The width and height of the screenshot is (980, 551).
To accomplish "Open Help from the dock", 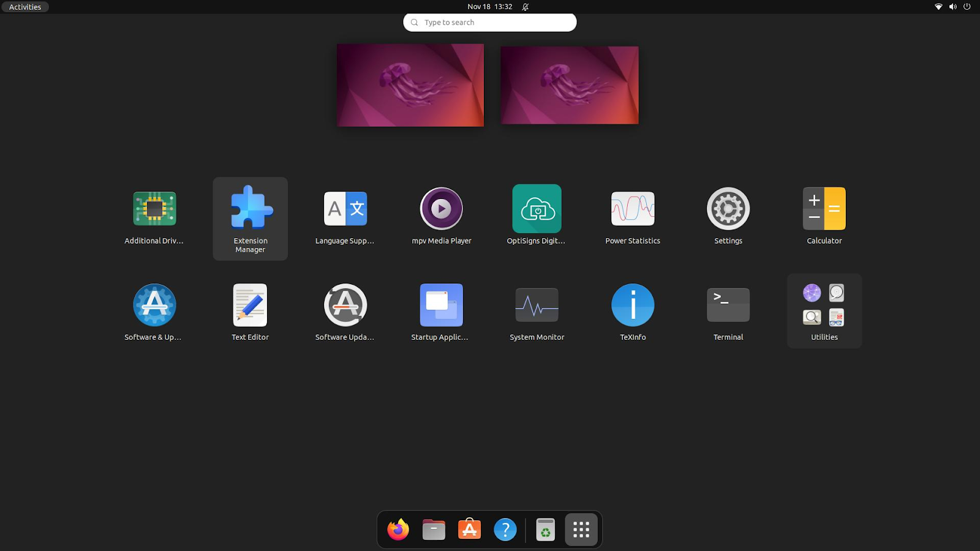I will (505, 530).
